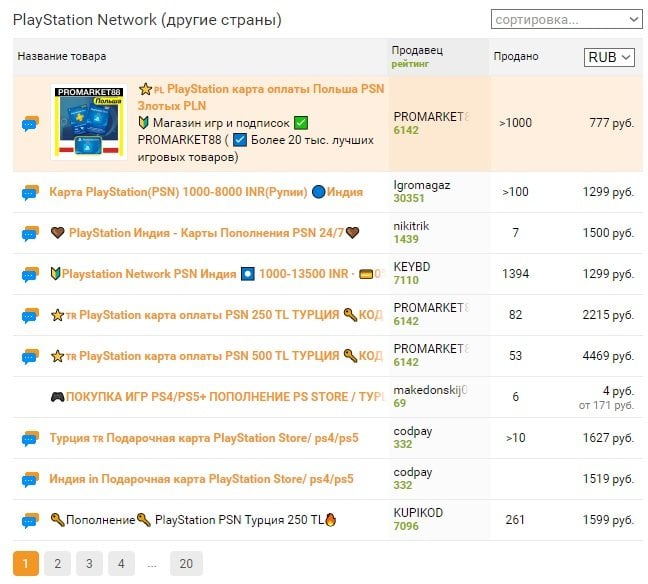
Task: Open PSN 500 TL ТУРЦИЯ card listing
Action: pos(217,356)
